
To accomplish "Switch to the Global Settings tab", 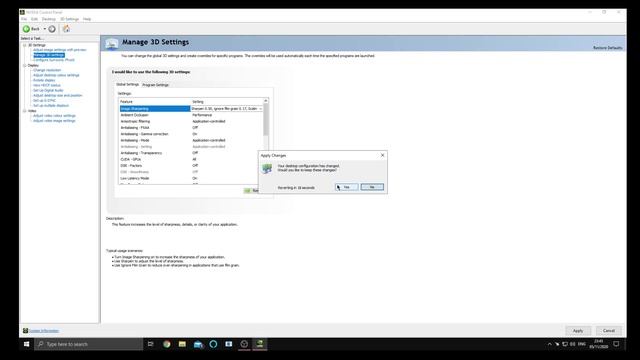I will 128,84.
